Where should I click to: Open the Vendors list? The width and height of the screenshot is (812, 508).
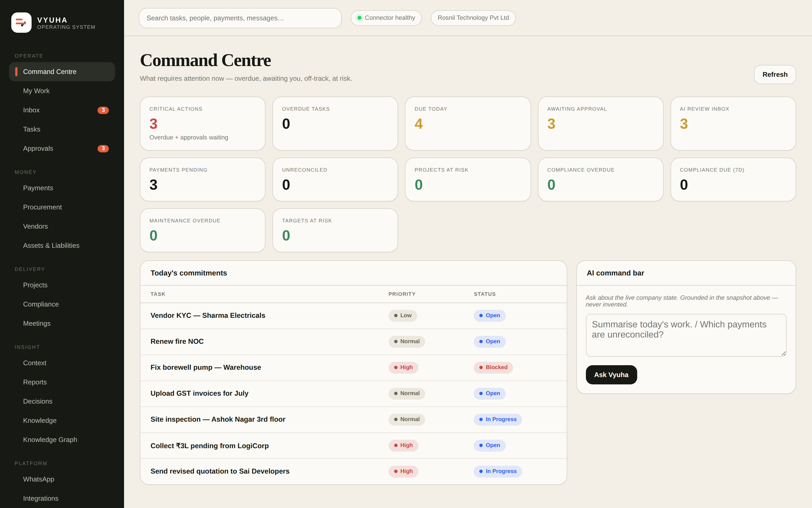coord(62,226)
